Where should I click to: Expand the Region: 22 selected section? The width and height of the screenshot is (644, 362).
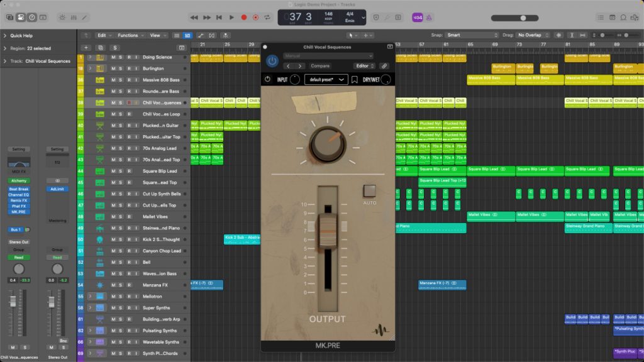(x=5, y=48)
